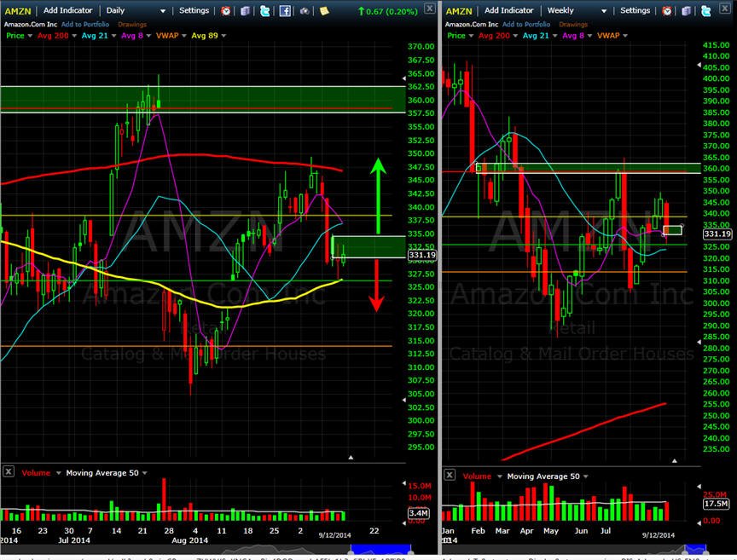737x560 pixels.
Task: Expand Moving Average 50 options on Weekly chart
Action: coord(586,476)
